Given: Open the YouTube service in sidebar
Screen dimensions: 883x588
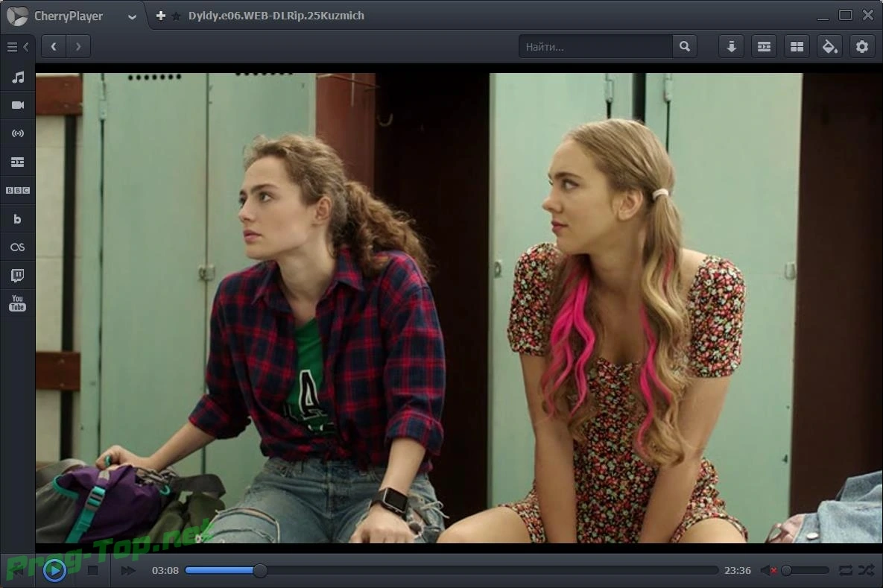Looking at the screenshot, I should coord(17,303).
